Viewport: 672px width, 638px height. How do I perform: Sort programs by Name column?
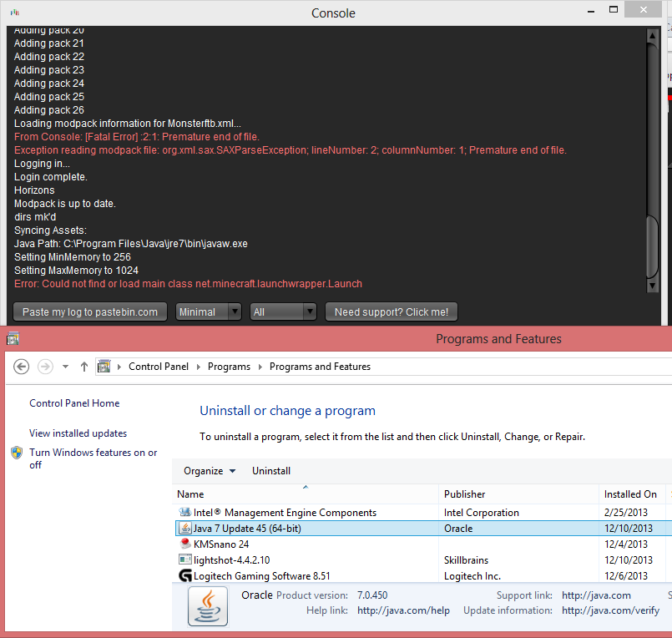[x=306, y=494]
